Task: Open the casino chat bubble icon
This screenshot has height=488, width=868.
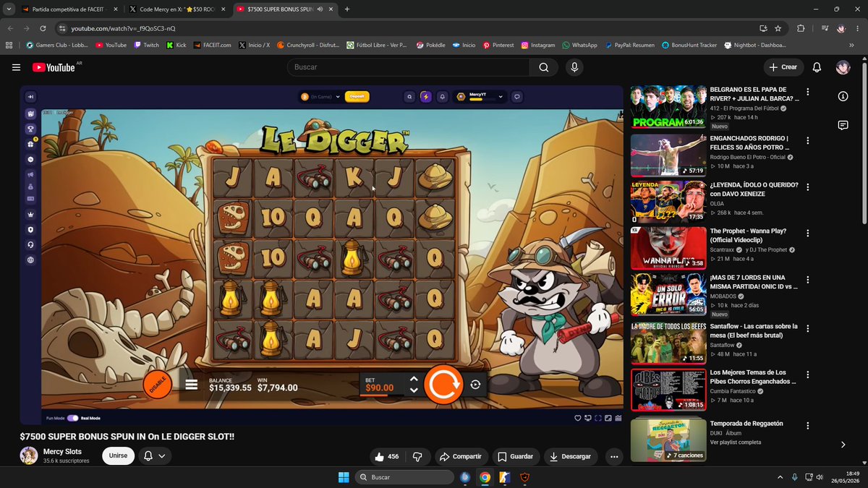Action: [517, 96]
